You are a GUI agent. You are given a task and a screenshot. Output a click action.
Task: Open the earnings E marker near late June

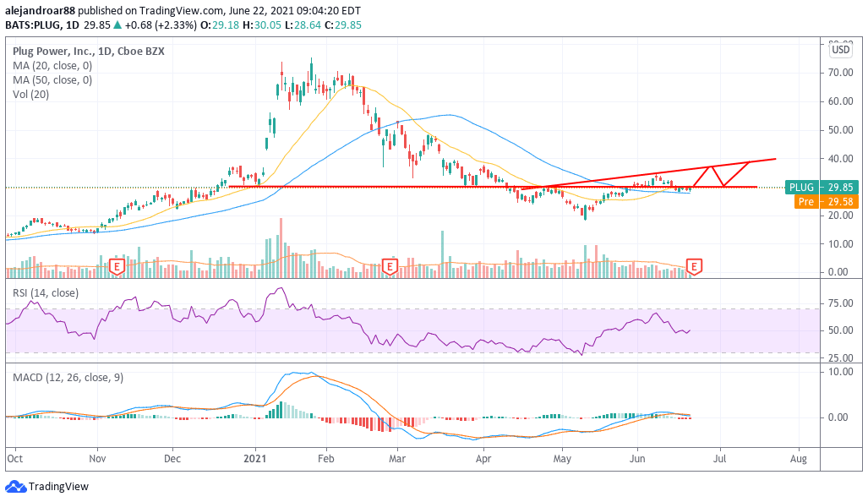(694, 267)
